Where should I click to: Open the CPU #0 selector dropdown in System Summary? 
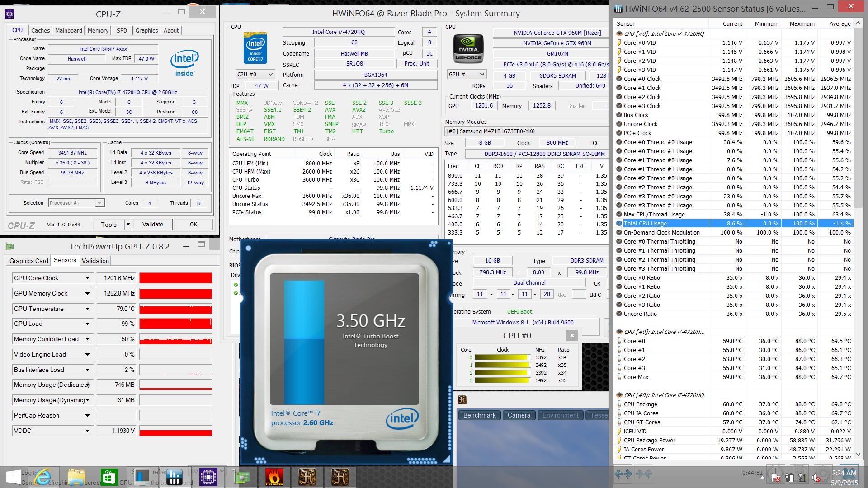pos(255,74)
